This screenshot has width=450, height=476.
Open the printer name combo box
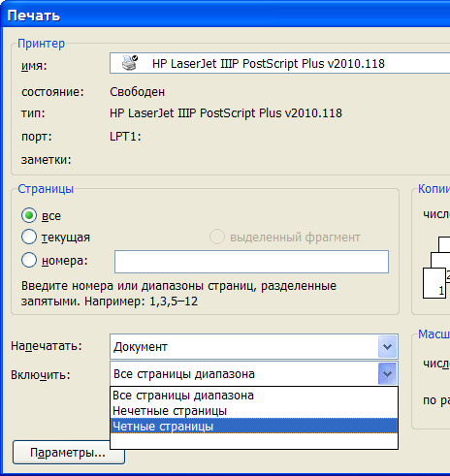(x=279, y=63)
